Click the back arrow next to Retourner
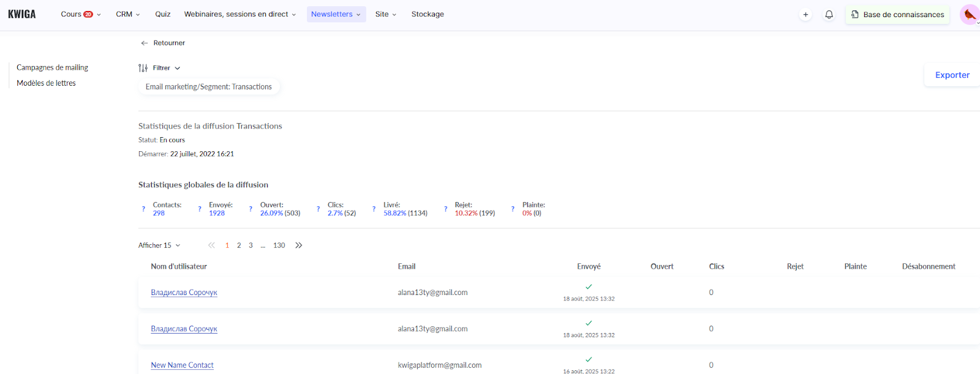The height and width of the screenshot is (374, 980). tap(145, 43)
